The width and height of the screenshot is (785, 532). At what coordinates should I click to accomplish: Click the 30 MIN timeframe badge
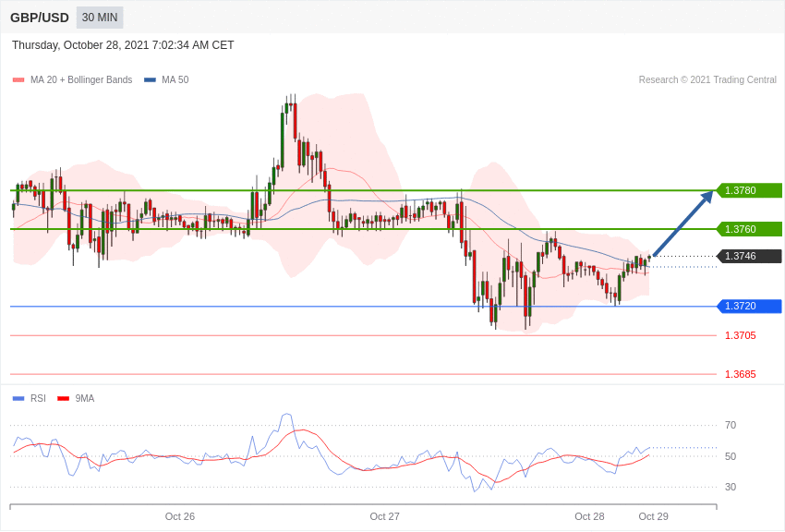point(100,18)
